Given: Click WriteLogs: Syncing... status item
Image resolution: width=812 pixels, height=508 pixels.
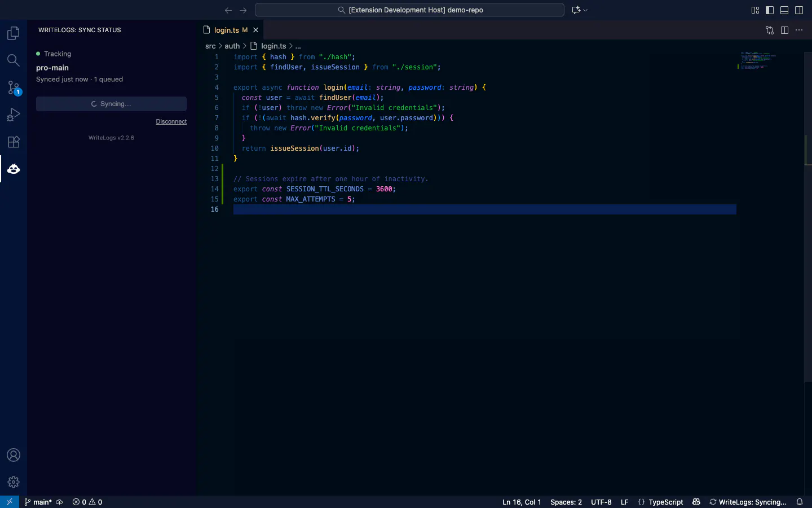Looking at the screenshot, I should tap(748, 502).
